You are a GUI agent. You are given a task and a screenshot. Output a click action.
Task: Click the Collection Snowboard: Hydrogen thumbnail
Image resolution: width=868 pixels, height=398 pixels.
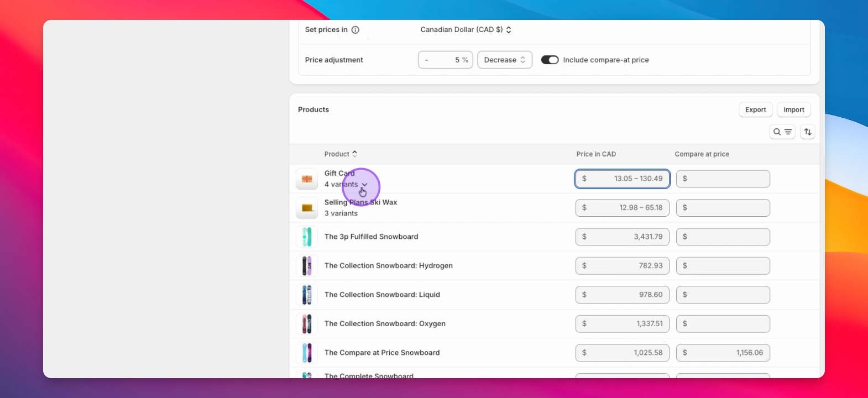click(x=307, y=266)
